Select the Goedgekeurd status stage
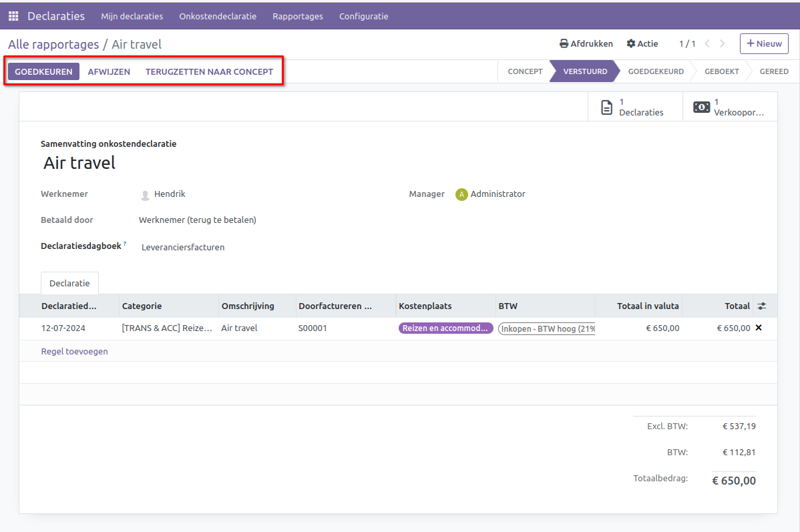 coord(655,71)
